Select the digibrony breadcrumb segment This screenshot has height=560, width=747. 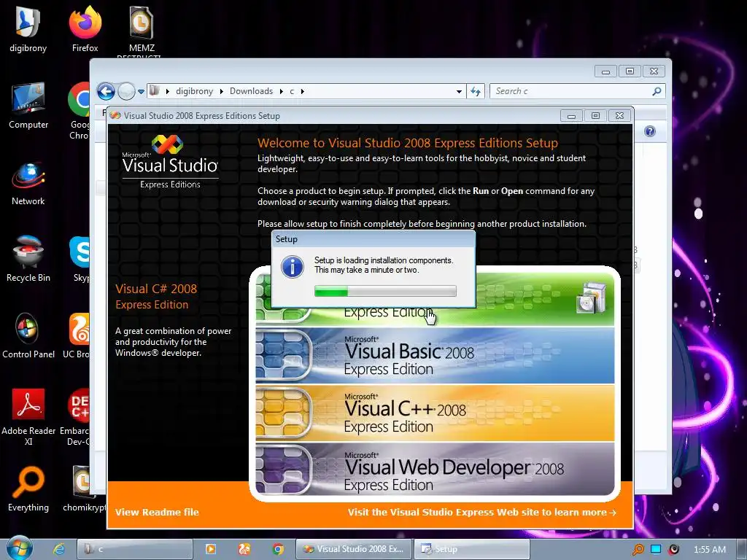194,91
